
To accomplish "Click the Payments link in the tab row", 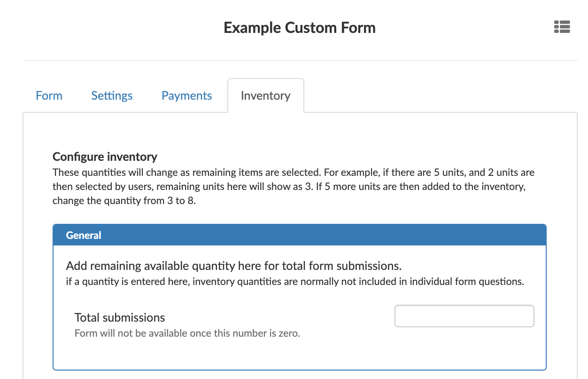I will pos(186,95).
